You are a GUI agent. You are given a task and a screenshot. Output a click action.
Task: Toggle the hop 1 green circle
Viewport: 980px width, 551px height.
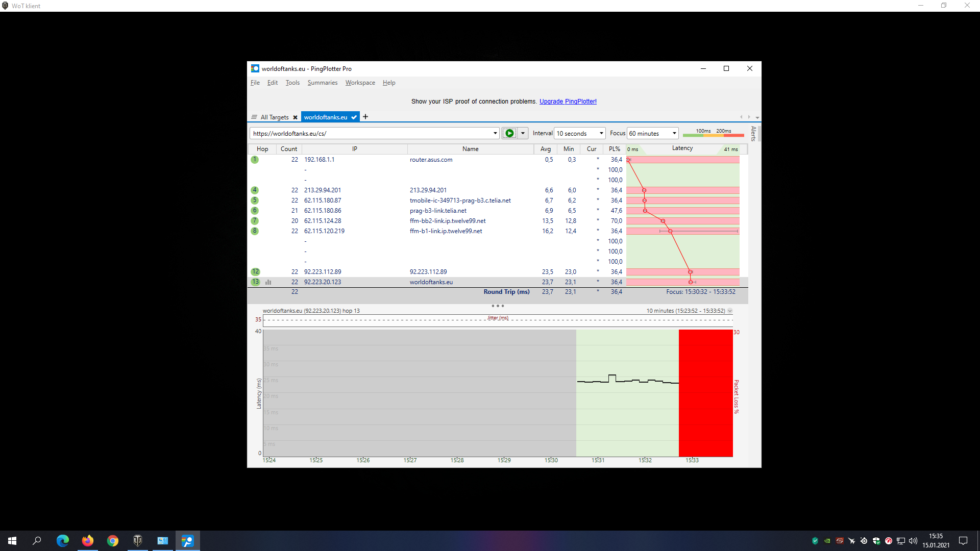[255, 160]
